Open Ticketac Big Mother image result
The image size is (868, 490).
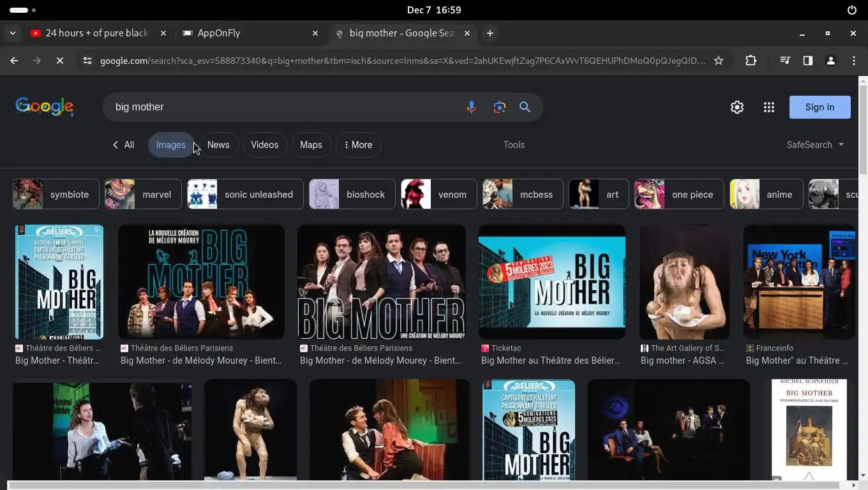pyautogui.click(x=552, y=281)
